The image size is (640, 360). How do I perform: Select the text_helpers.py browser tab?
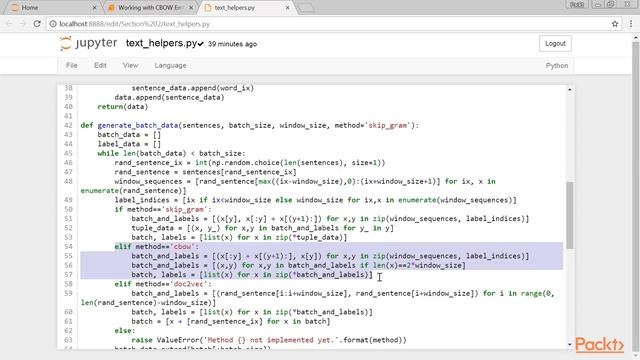[246, 7]
